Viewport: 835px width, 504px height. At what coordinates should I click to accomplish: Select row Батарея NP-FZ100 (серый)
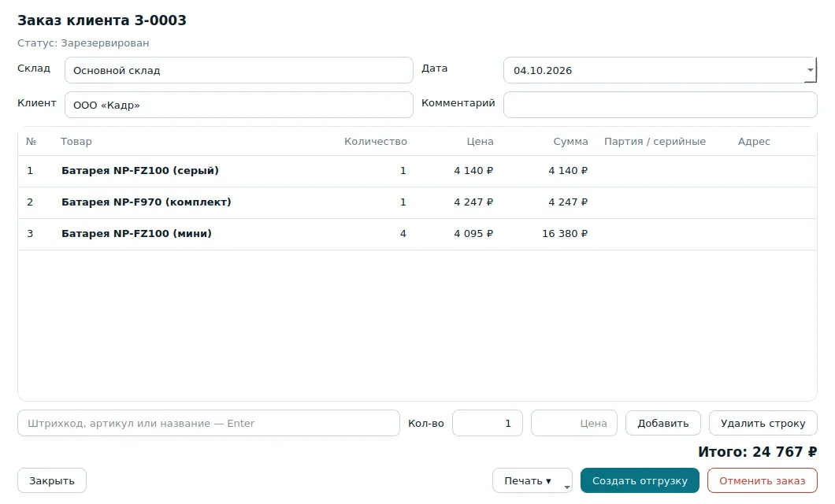[417, 171]
